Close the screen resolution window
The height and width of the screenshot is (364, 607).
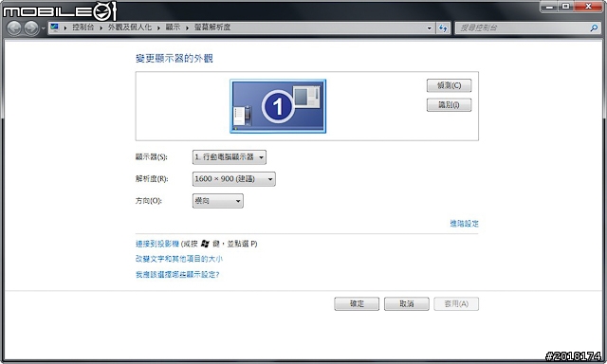(588, 7)
